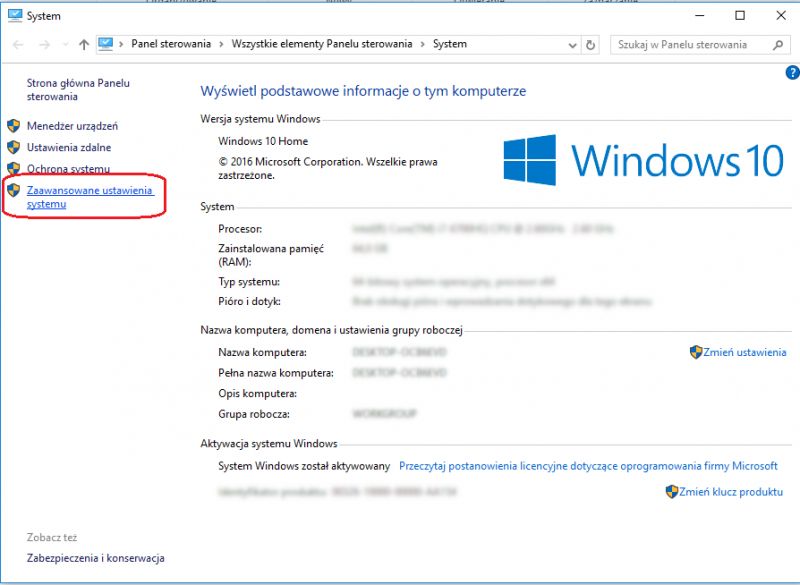Open Menedżer urządzeń link
800x585 pixels.
pos(72,126)
